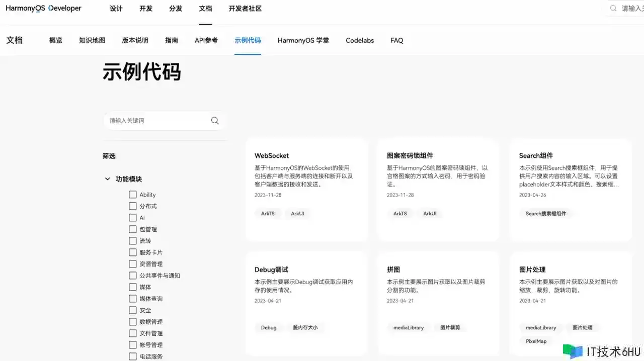Click ArkUI tag on 图案密码锁组件 card

click(430, 214)
